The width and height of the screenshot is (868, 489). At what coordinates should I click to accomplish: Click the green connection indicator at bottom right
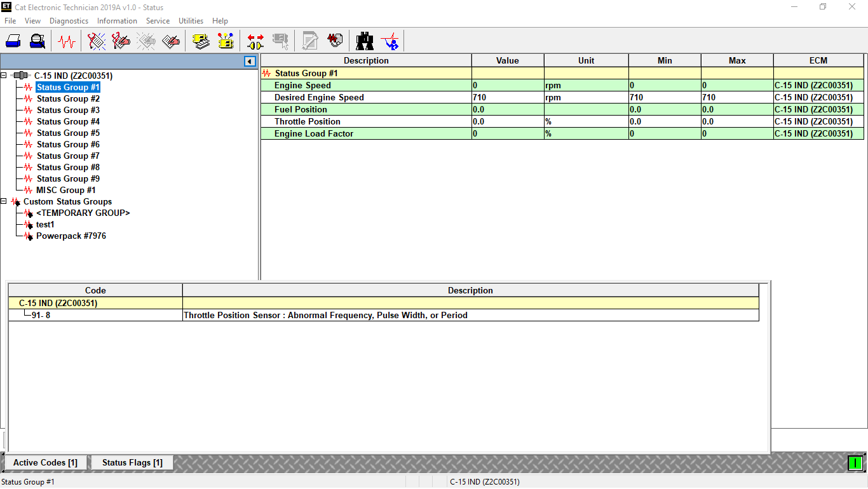click(x=855, y=463)
